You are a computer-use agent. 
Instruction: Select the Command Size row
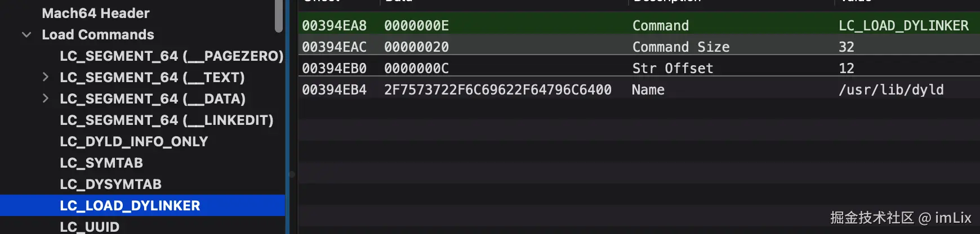click(639, 47)
